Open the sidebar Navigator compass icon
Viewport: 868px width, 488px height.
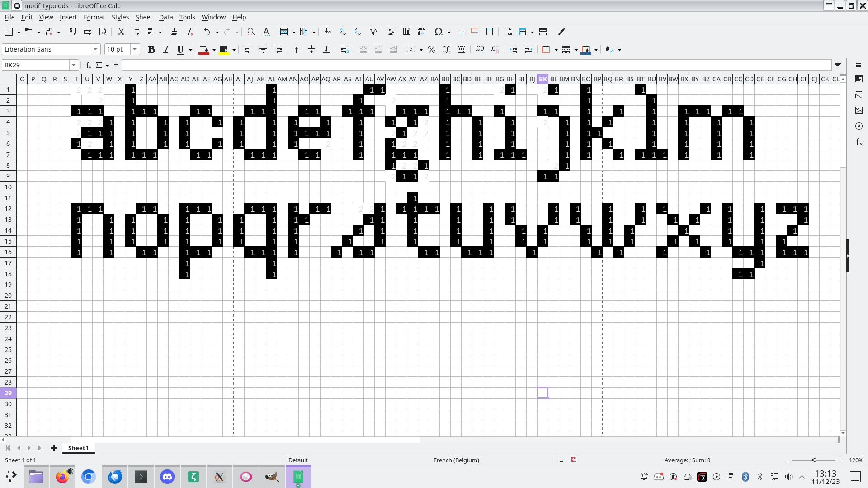[x=859, y=126]
